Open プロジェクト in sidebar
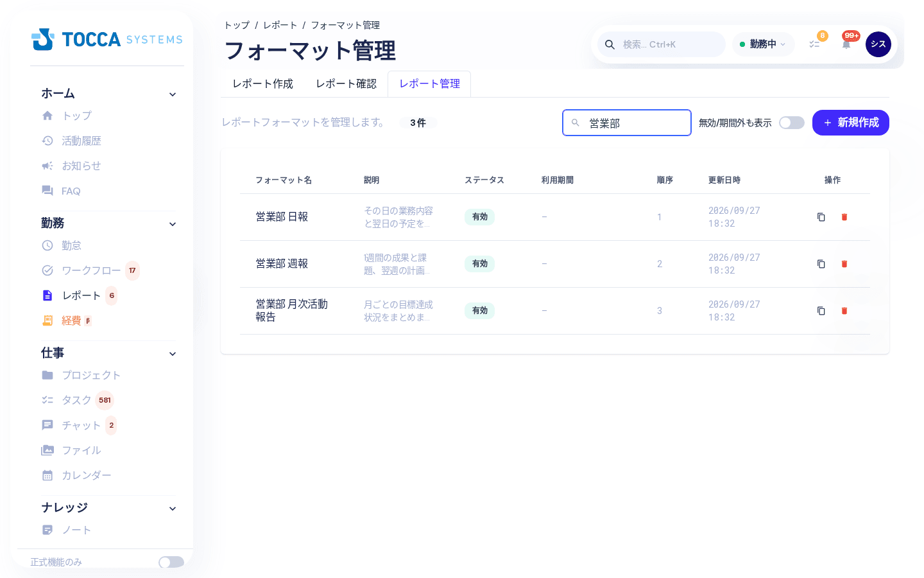924x578 pixels. coord(81,375)
